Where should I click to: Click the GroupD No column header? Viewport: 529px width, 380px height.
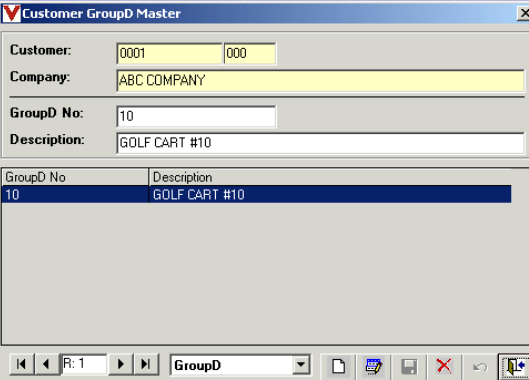click(75, 177)
